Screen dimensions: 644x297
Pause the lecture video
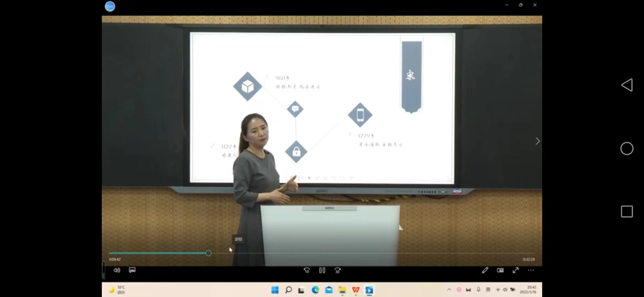pos(322,271)
